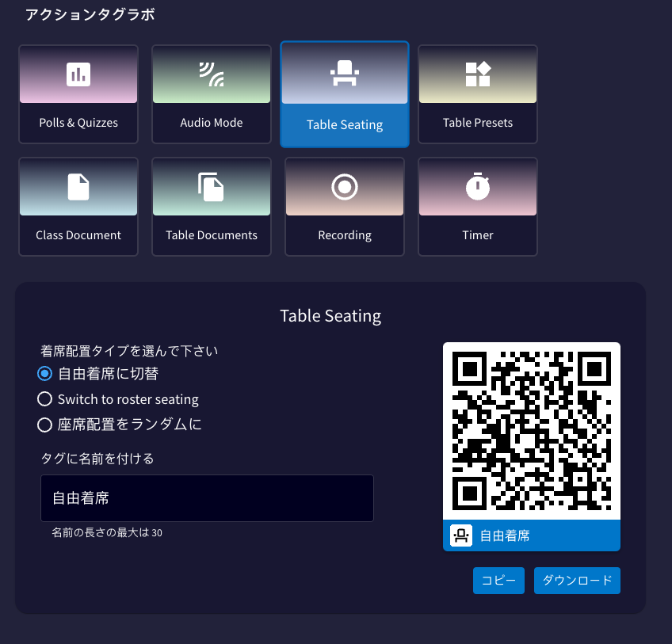The width and height of the screenshot is (672, 644).
Task: Click the Table Seating armchair icon
Action: tap(345, 73)
